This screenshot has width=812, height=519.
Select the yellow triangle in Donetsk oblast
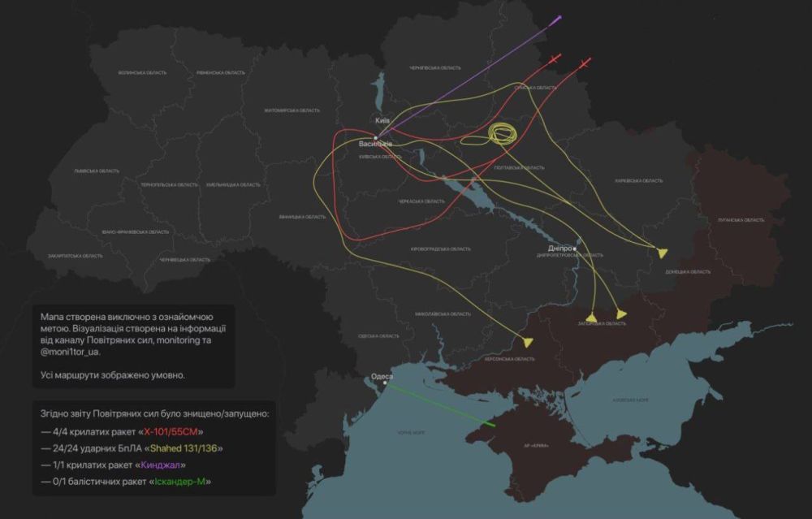coord(663,253)
